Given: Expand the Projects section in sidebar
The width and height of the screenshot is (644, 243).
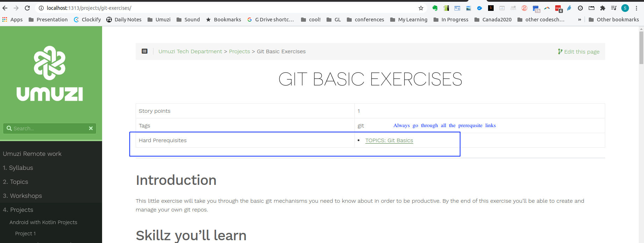Looking at the screenshot, I should click(22, 210).
